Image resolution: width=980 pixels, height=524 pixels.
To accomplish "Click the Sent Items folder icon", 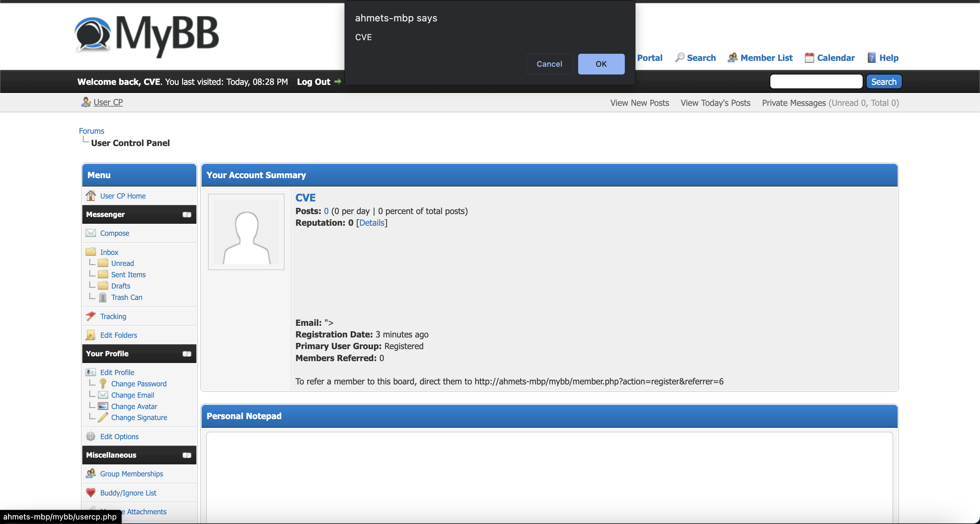I will click(x=103, y=274).
